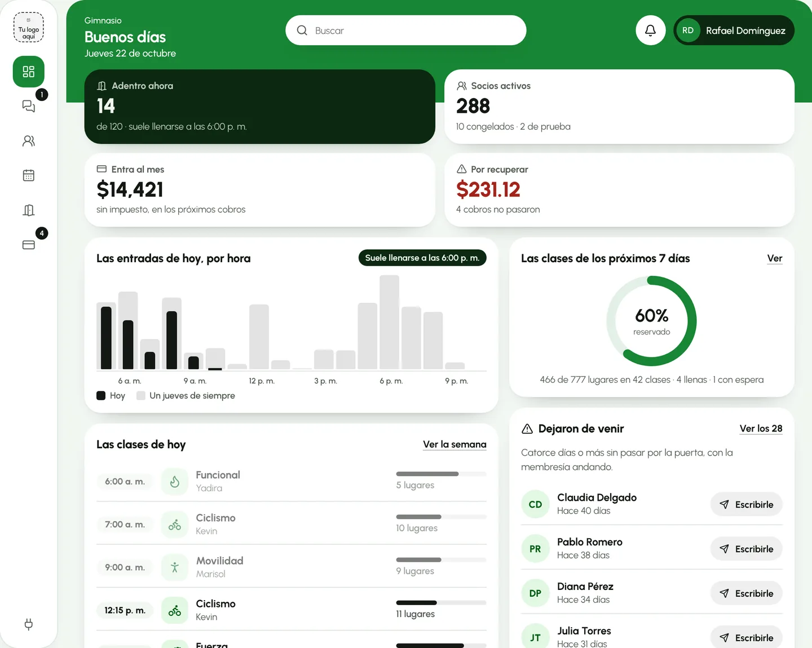Click the 'Suele llenarse a las 6:00 p. m.' badge
Screen dimensions: 812x648
422,258
